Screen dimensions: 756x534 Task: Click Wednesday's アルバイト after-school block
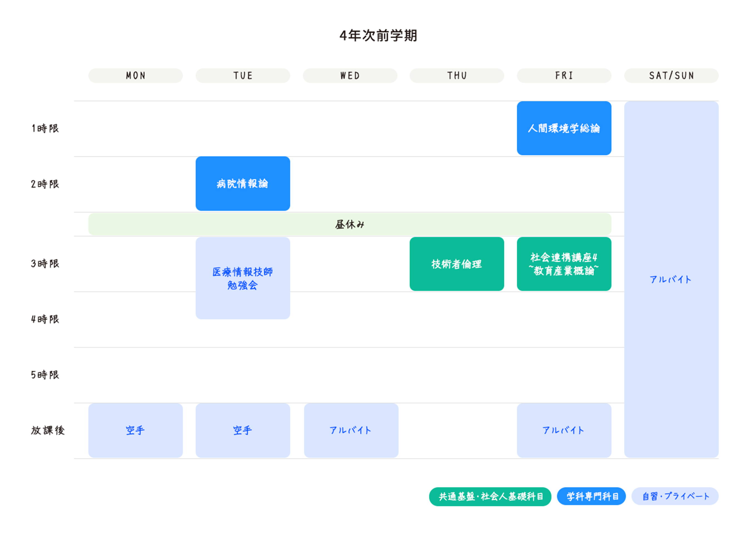coord(350,430)
